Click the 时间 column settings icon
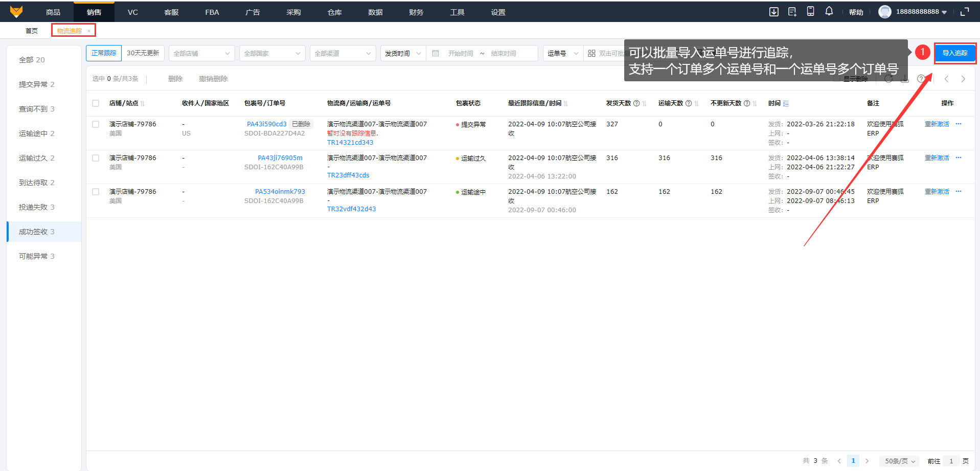Image resolution: width=980 pixels, height=471 pixels. pos(786,104)
